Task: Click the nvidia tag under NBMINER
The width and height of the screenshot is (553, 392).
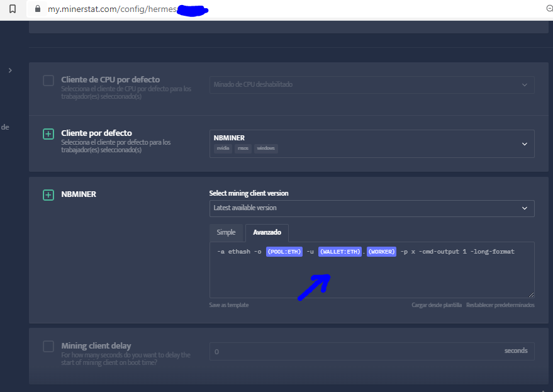Action: click(x=223, y=148)
